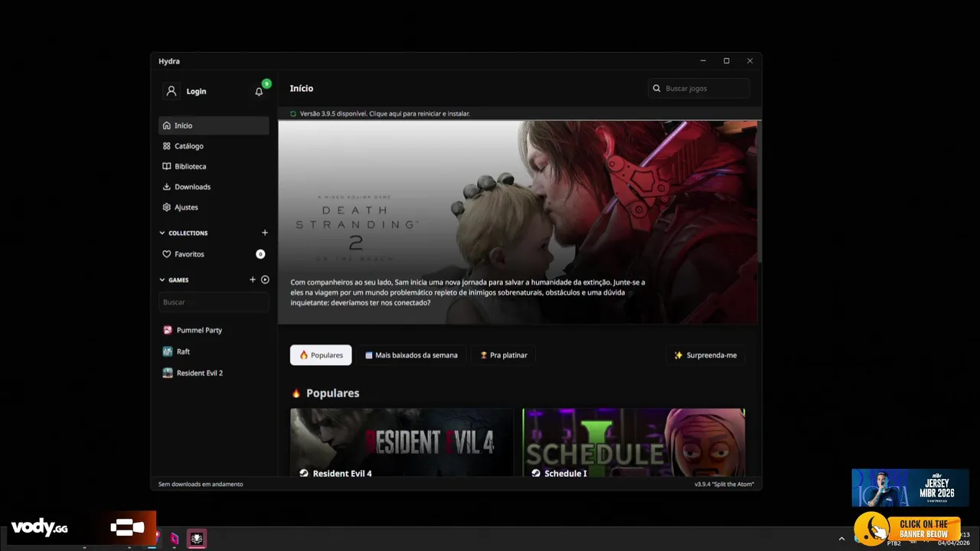Click the Hydra window scrollbar
The width and height of the screenshot is (980, 551).
pyautogui.click(x=759, y=191)
